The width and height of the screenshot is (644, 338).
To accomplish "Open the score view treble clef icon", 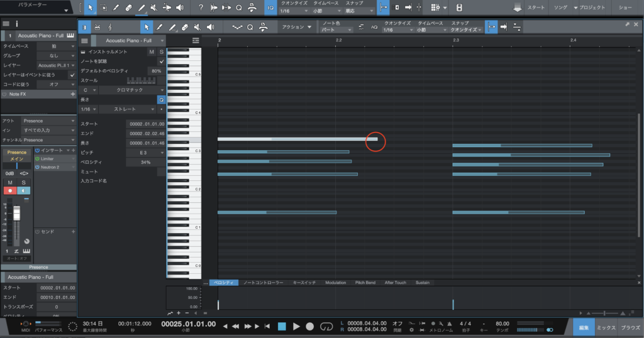I will [x=111, y=28].
